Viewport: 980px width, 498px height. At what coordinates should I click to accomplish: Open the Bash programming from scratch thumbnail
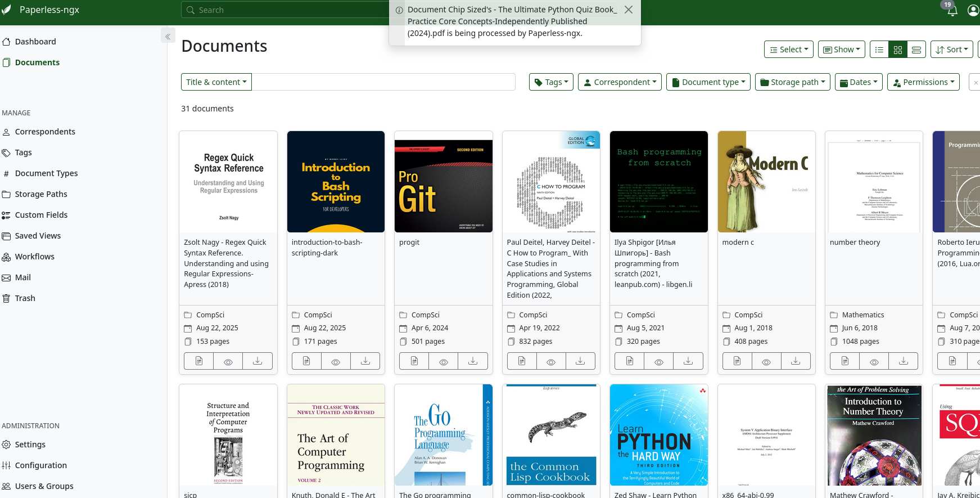[x=658, y=182]
